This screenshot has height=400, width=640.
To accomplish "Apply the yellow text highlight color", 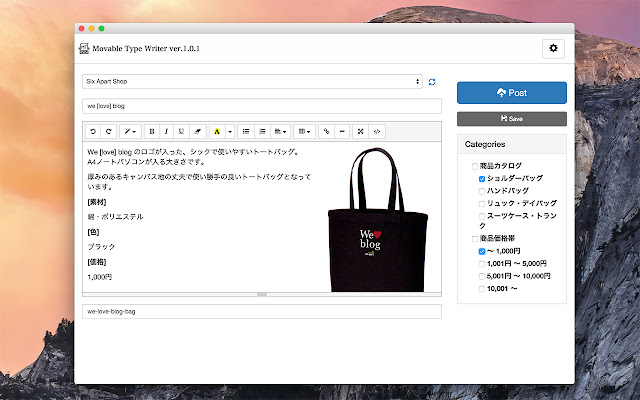I will [217, 131].
